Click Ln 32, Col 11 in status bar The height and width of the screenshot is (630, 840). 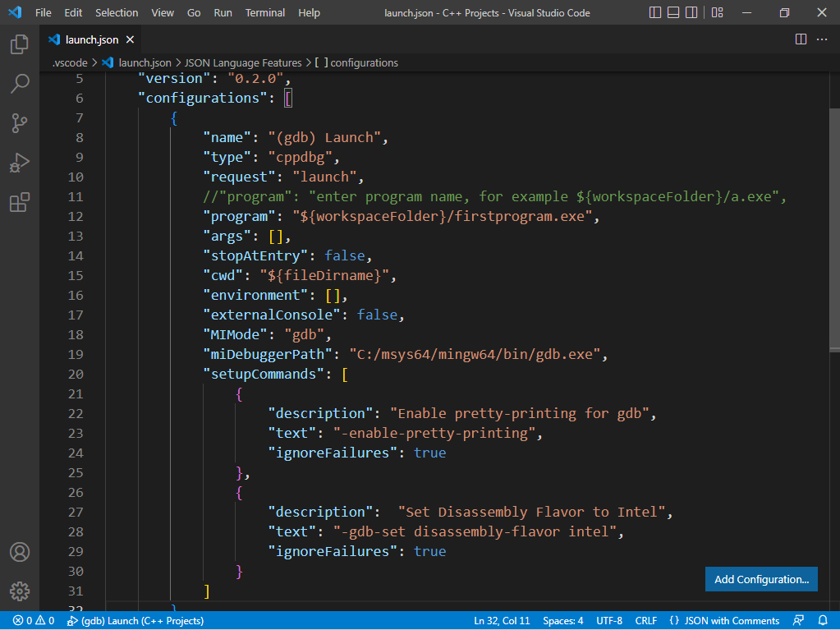tap(502, 620)
